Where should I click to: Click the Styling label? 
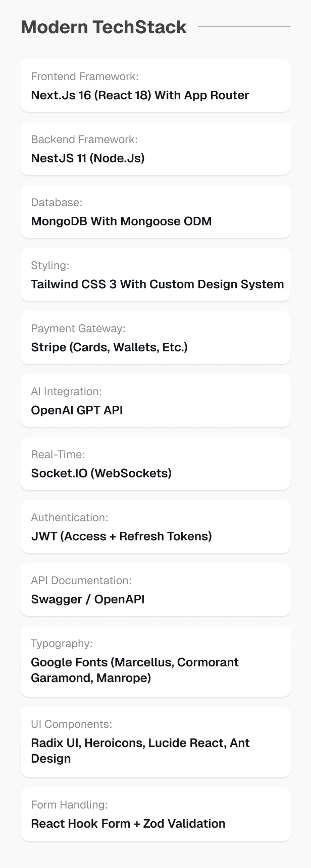(x=50, y=266)
